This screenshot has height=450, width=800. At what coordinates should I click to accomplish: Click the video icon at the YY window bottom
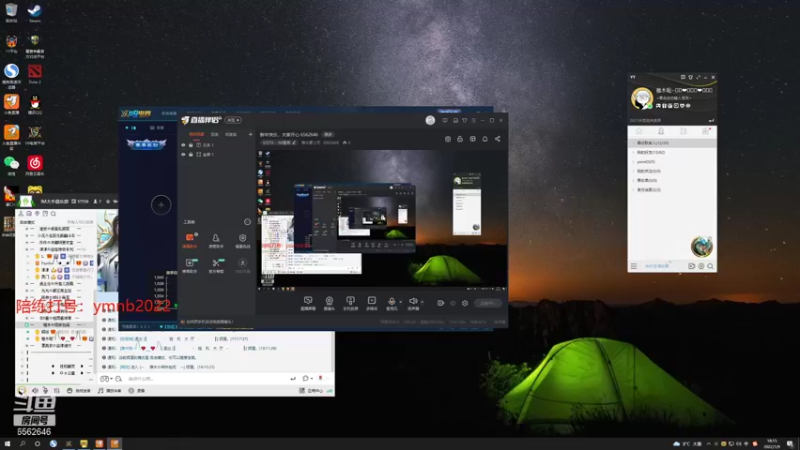pos(691,266)
